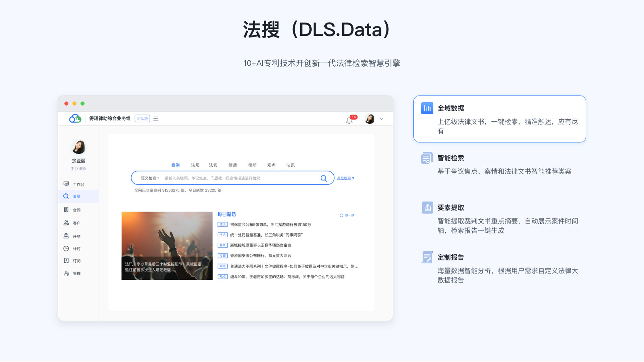
Task: Click the 客户 icon in sidebar
Action: pos(76,223)
